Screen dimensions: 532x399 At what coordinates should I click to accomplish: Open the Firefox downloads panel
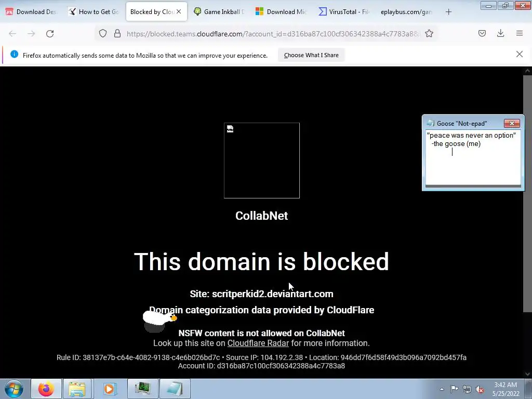pyautogui.click(x=500, y=33)
